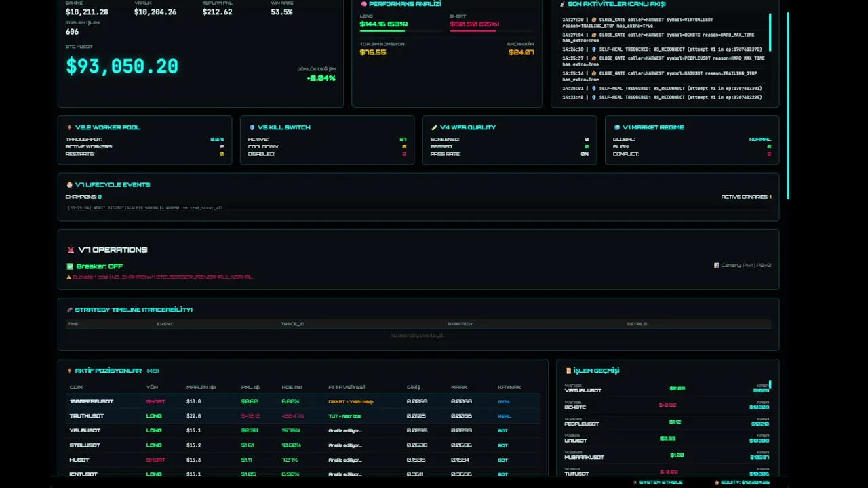Click the Toplam PNL $212.62 value
The image size is (868, 488).
217,12
